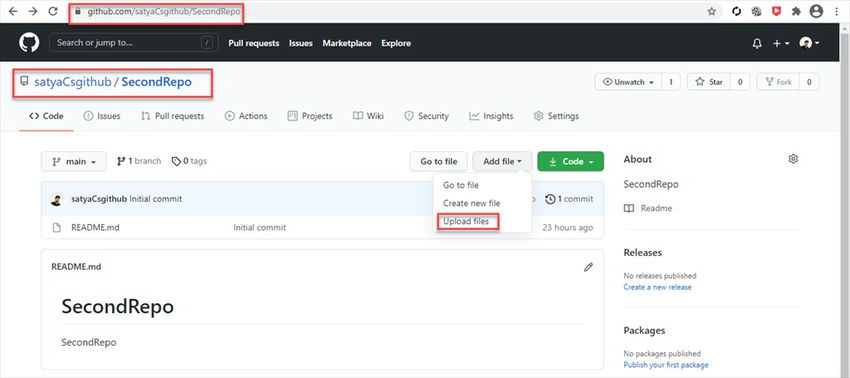
Task: Switch to the Security tab
Action: [427, 116]
